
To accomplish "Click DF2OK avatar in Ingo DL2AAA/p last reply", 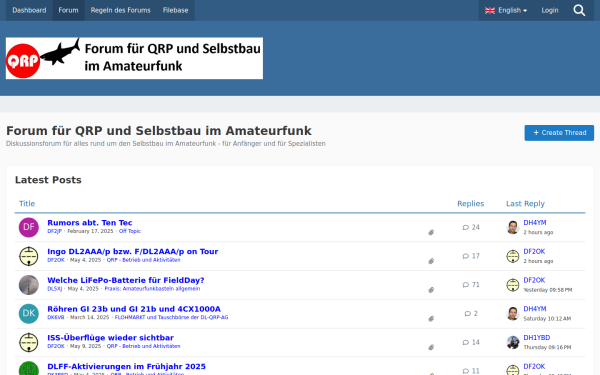I will pos(512,256).
